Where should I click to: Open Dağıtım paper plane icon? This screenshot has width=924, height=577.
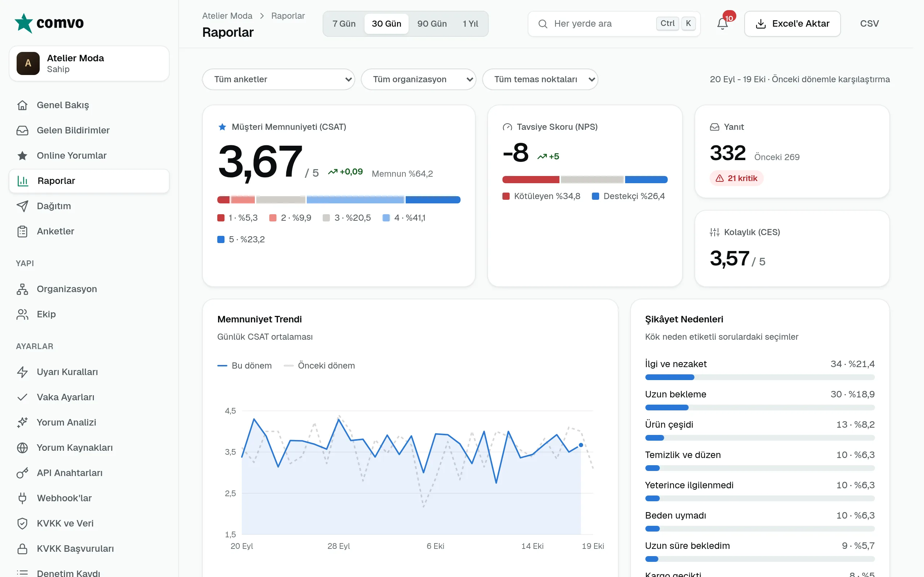click(x=22, y=206)
